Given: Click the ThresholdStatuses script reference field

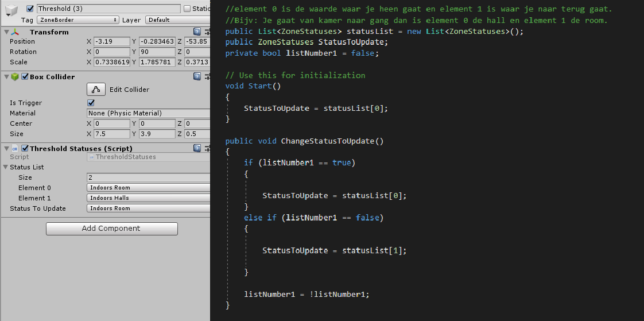Looking at the screenshot, I should pyautogui.click(x=149, y=157).
